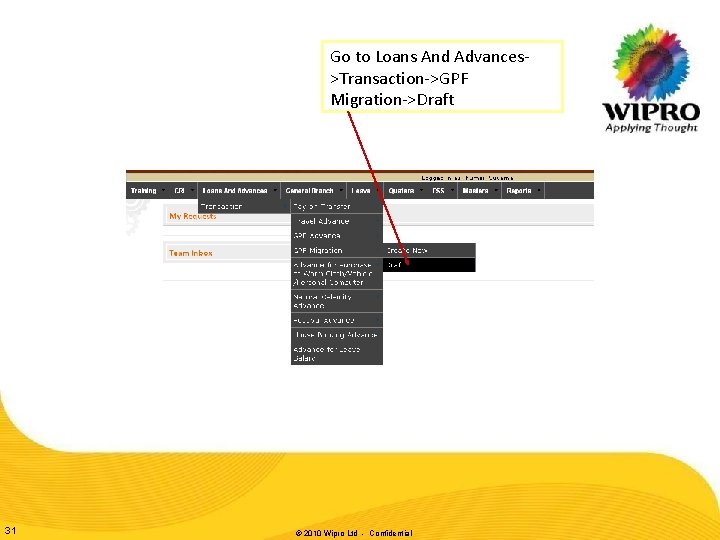Viewport: 720px width, 540px height.
Task: Choose the House Building Advance entry
Action: [337, 335]
